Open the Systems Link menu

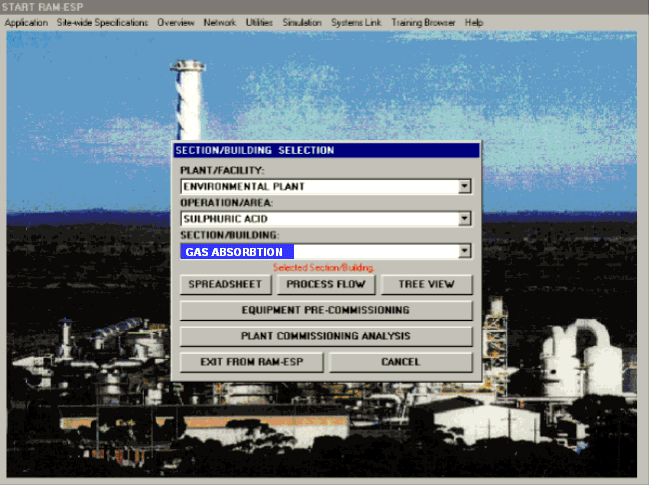coord(356,23)
